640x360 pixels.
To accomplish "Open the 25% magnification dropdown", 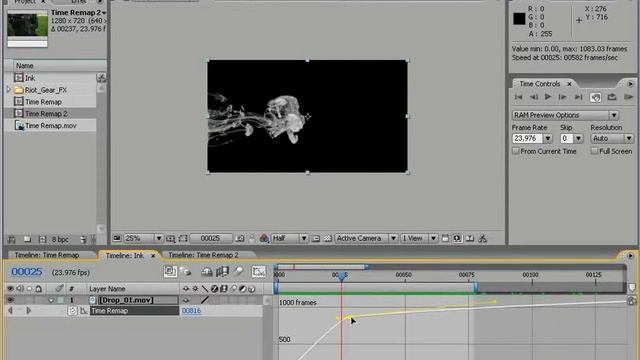I will point(143,238).
